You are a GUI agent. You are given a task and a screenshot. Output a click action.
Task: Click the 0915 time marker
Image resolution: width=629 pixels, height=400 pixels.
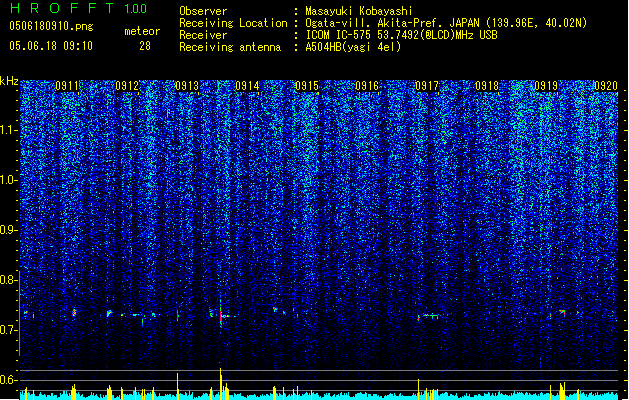(307, 86)
